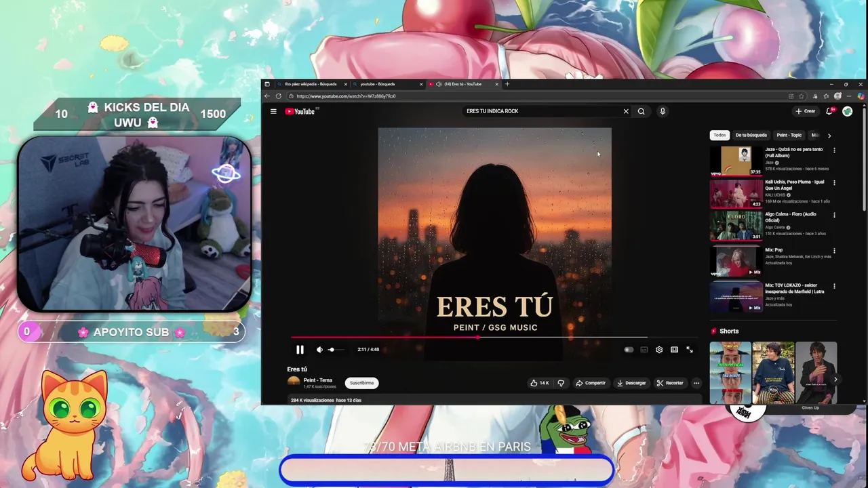
Task: Open the Peint channel avatar
Action: tap(294, 382)
